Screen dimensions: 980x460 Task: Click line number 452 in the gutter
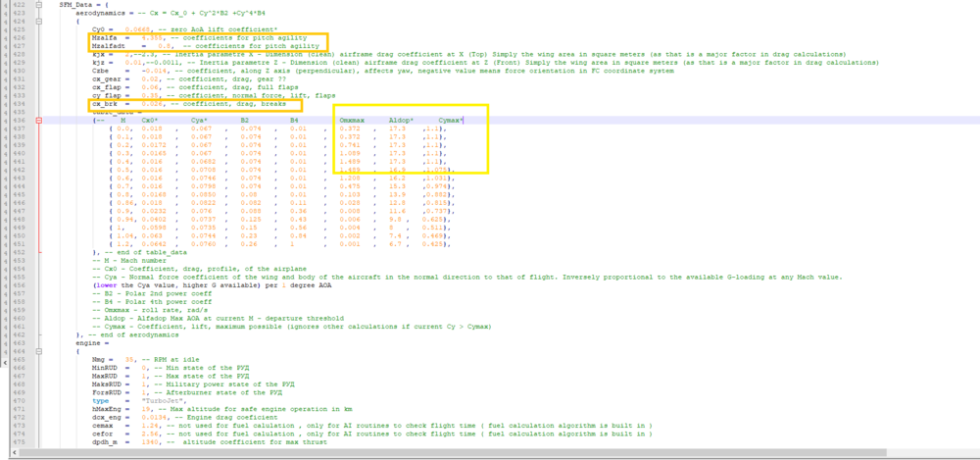tap(19, 252)
